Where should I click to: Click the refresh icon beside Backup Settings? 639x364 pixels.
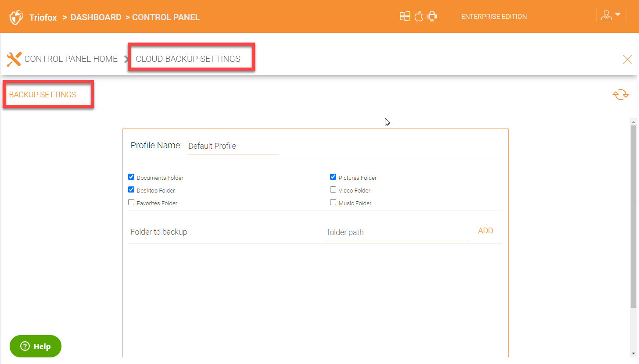621,95
